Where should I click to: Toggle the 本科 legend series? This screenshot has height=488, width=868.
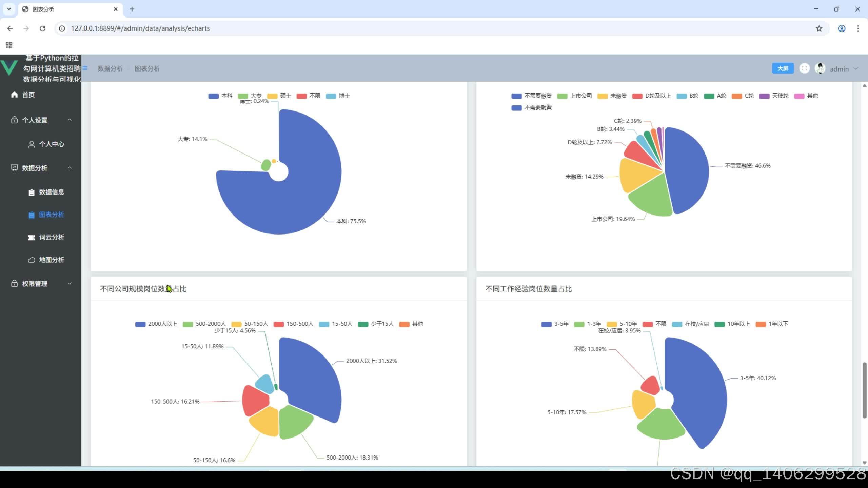pyautogui.click(x=220, y=96)
